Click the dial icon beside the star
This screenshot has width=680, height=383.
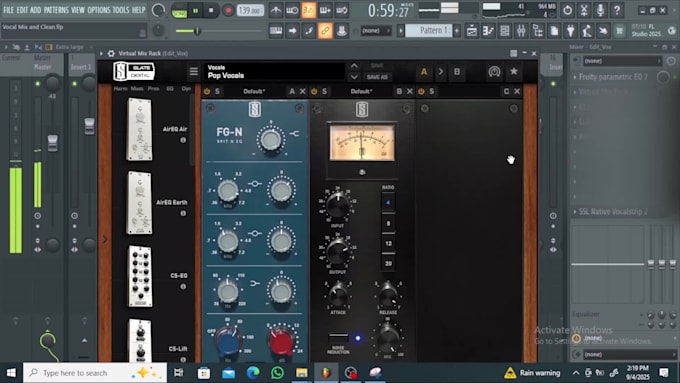pos(494,71)
